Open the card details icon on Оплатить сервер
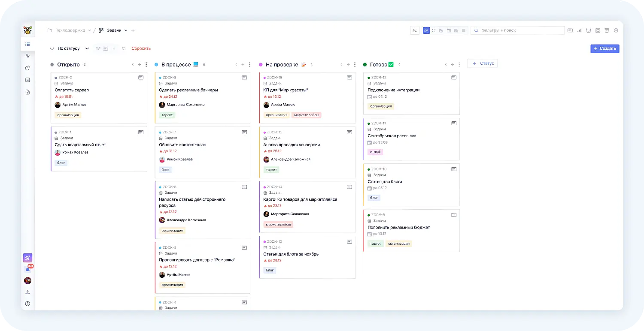The width and height of the screenshot is (644, 331). 141,78
